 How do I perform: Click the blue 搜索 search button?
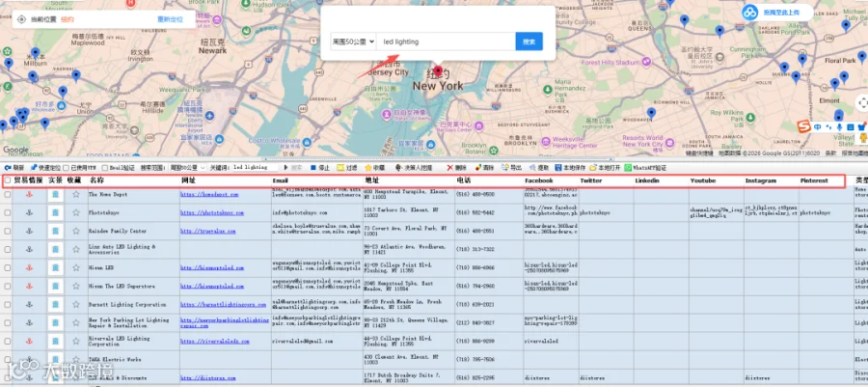[529, 41]
